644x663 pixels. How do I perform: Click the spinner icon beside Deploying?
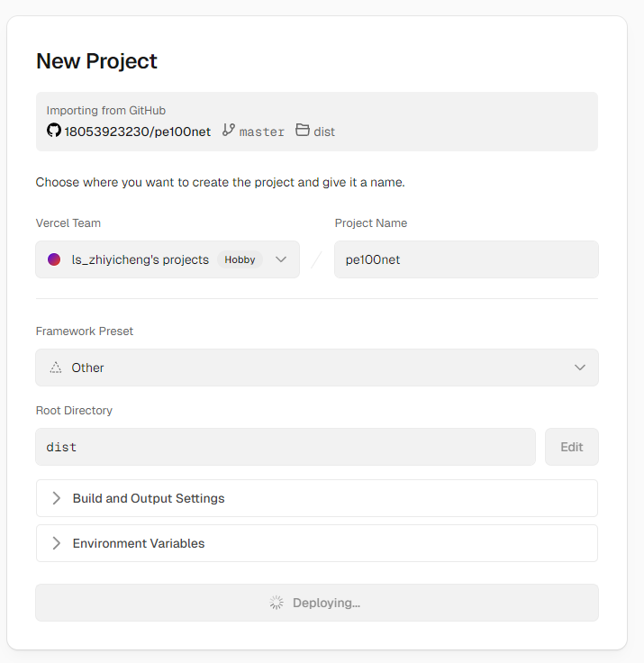(277, 603)
